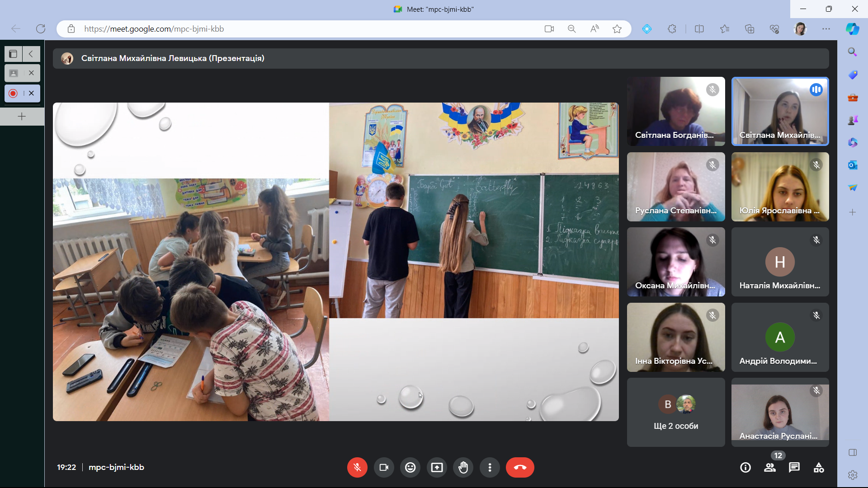Select Андрій Володими avatar tile

tap(780, 338)
